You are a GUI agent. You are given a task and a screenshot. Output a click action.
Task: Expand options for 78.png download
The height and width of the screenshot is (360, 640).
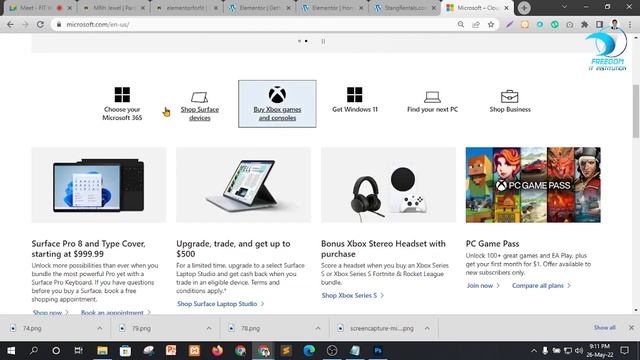click(x=318, y=328)
